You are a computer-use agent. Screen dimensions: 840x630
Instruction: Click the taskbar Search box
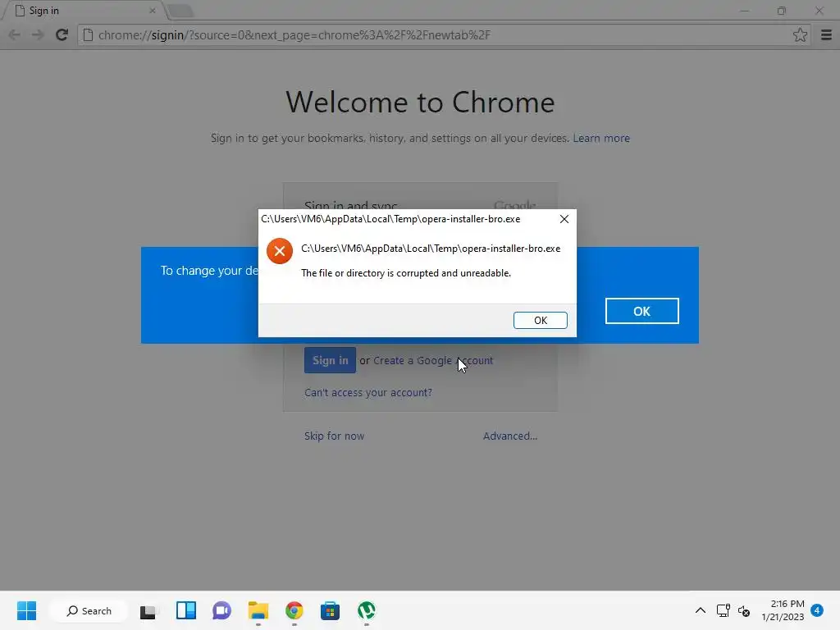(89, 610)
